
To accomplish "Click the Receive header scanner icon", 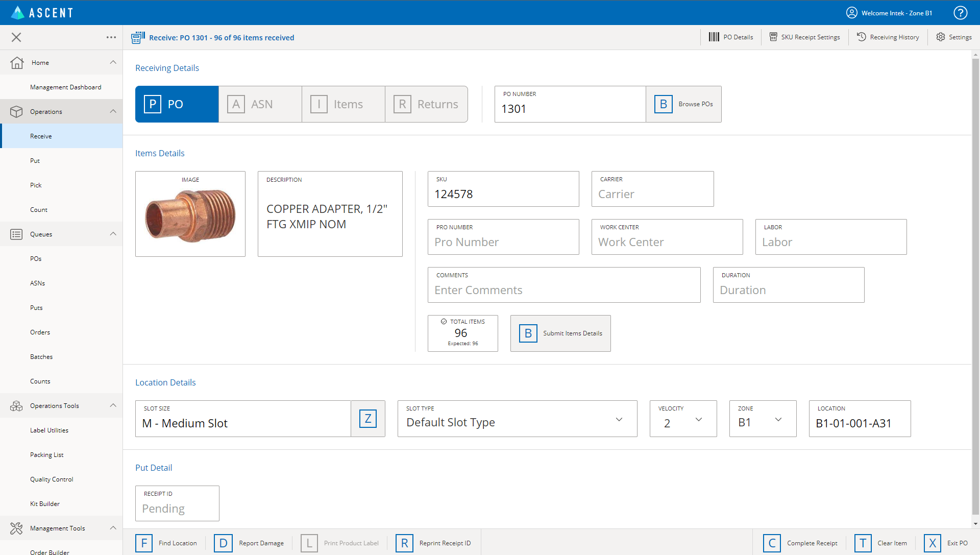I will pos(138,37).
